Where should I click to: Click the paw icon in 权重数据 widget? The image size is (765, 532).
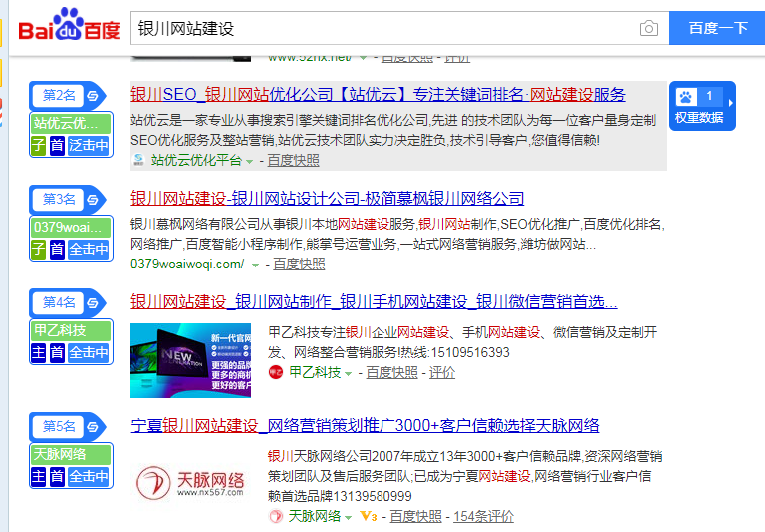point(685,97)
